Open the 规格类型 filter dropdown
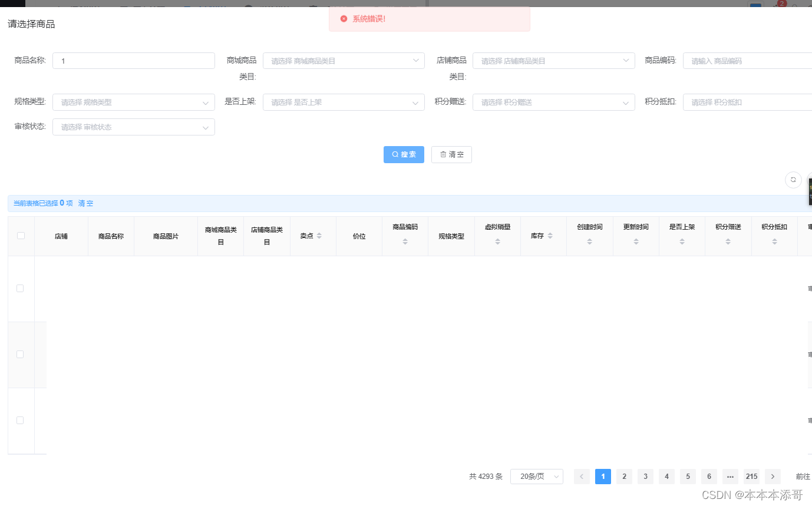 (133, 102)
